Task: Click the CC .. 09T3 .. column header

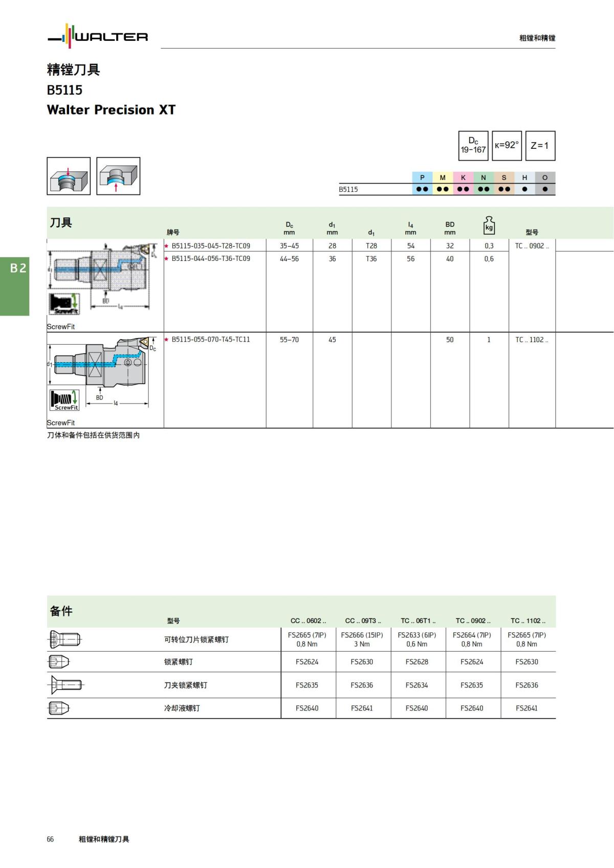Action: (x=363, y=620)
